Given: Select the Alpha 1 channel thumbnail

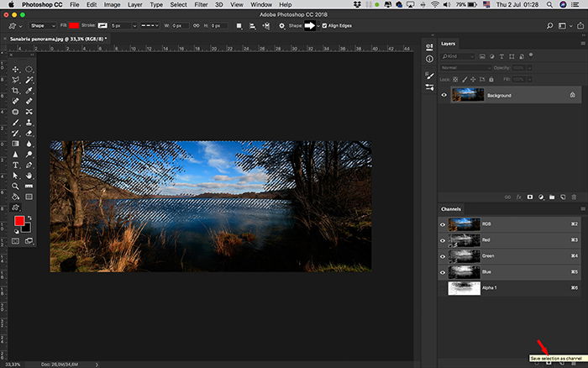Looking at the screenshot, I should point(465,288).
